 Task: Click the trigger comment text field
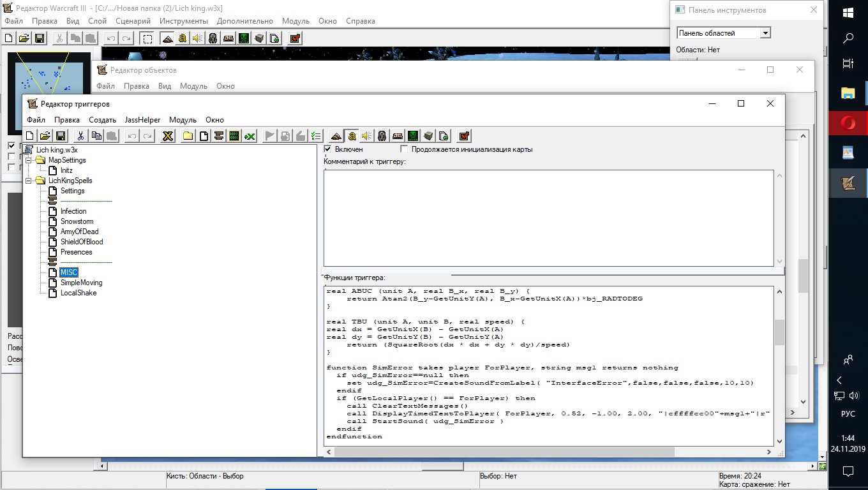click(x=549, y=217)
